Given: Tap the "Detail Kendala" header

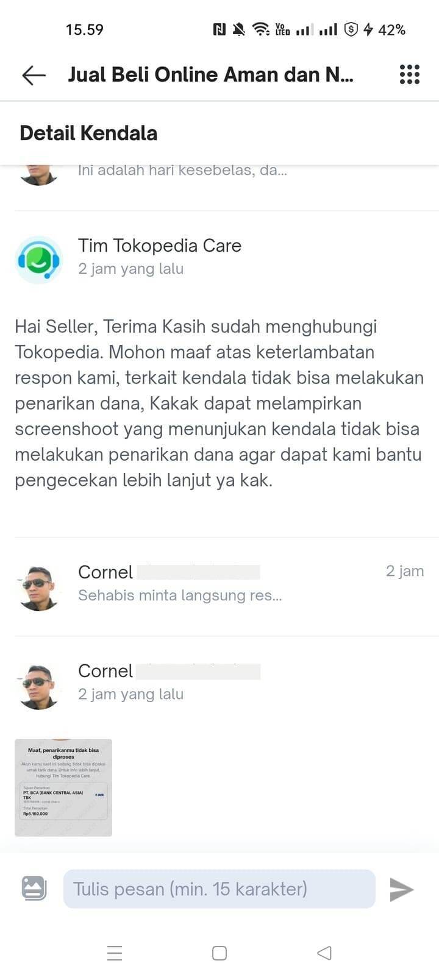Looking at the screenshot, I should pos(88,133).
